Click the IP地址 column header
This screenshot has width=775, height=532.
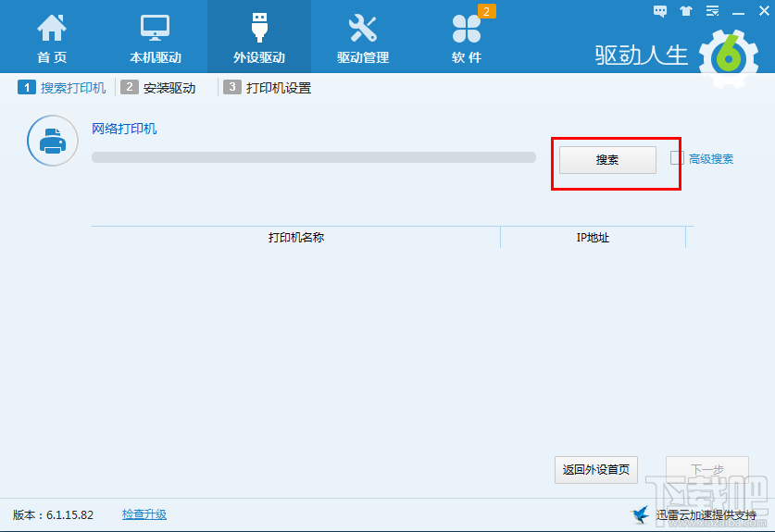tap(593, 238)
